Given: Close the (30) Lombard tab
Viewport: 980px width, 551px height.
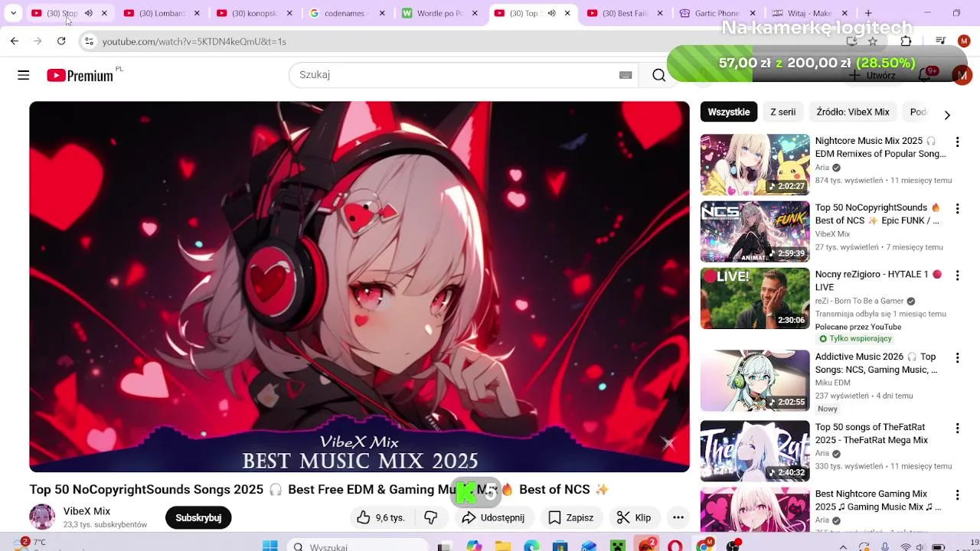Looking at the screenshot, I should 198,13.
